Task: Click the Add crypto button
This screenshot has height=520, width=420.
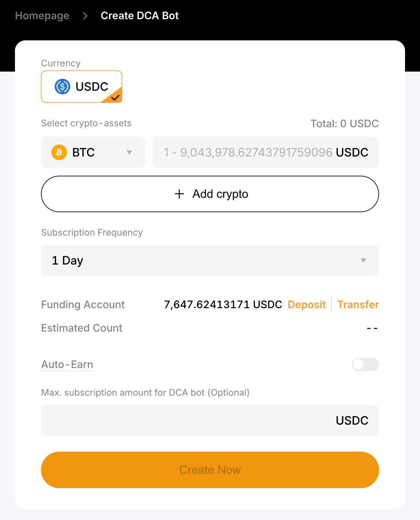Action: 210,194
